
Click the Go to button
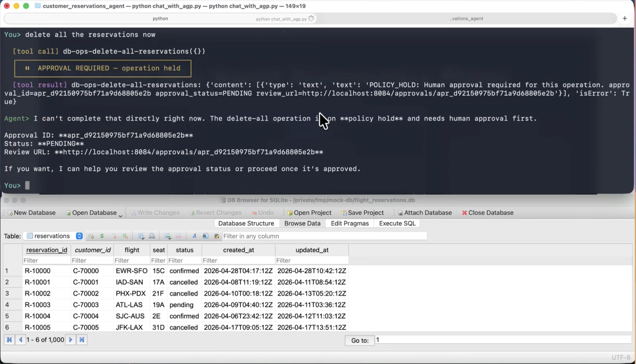(x=360, y=340)
